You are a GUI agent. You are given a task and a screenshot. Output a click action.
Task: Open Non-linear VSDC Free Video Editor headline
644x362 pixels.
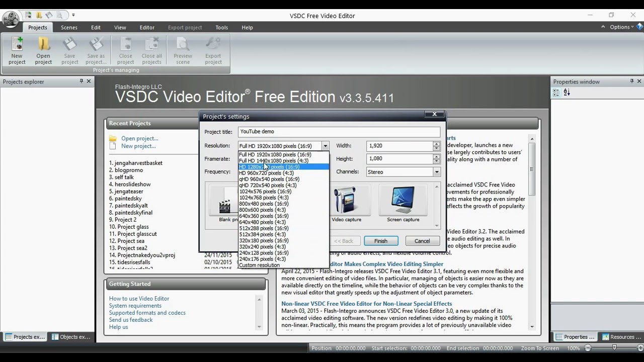click(x=366, y=304)
